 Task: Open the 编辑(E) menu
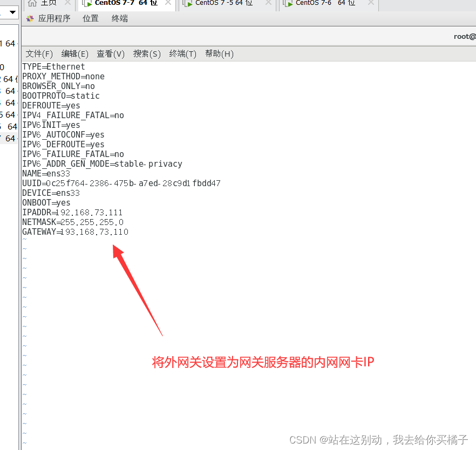(74, 54)
